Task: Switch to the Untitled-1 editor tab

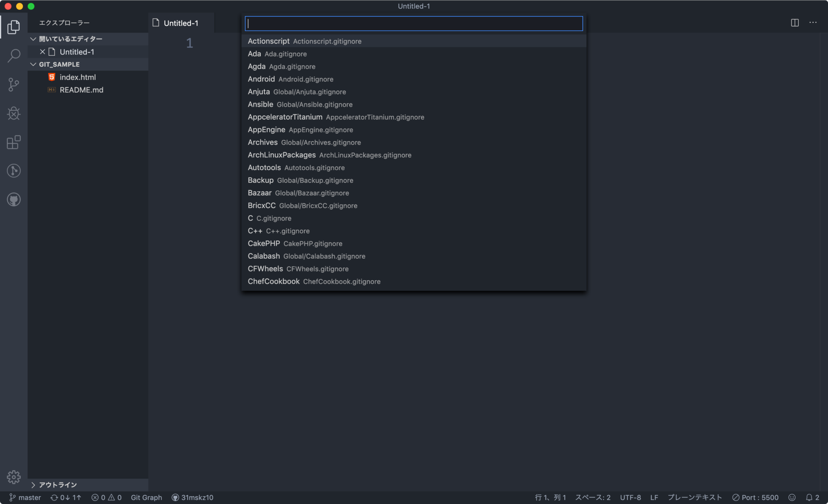Action: click(181, 23)
